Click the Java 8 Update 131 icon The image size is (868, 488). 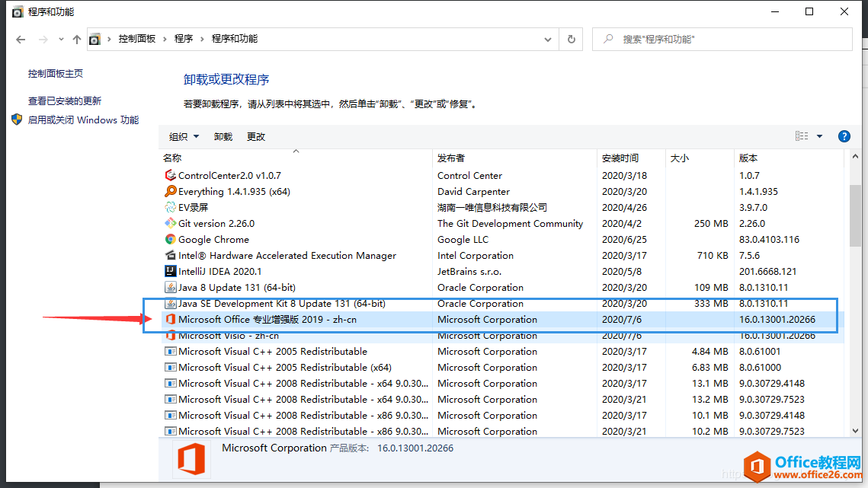point(171,288)
